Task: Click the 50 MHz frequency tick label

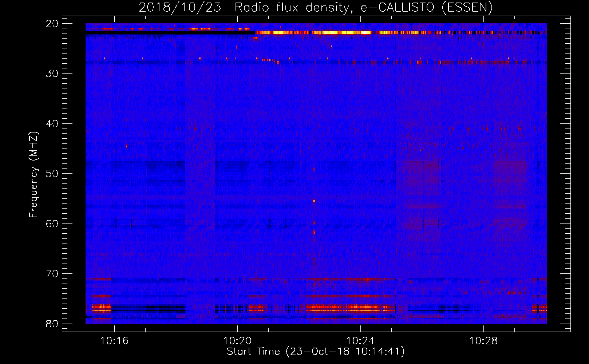Action: pos(52,174)
